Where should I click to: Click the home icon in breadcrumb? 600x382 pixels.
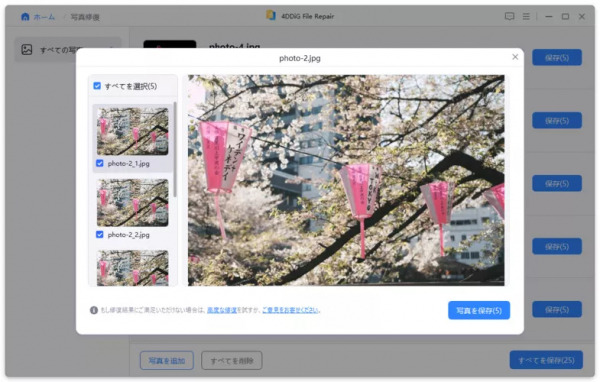click(25, 16)
